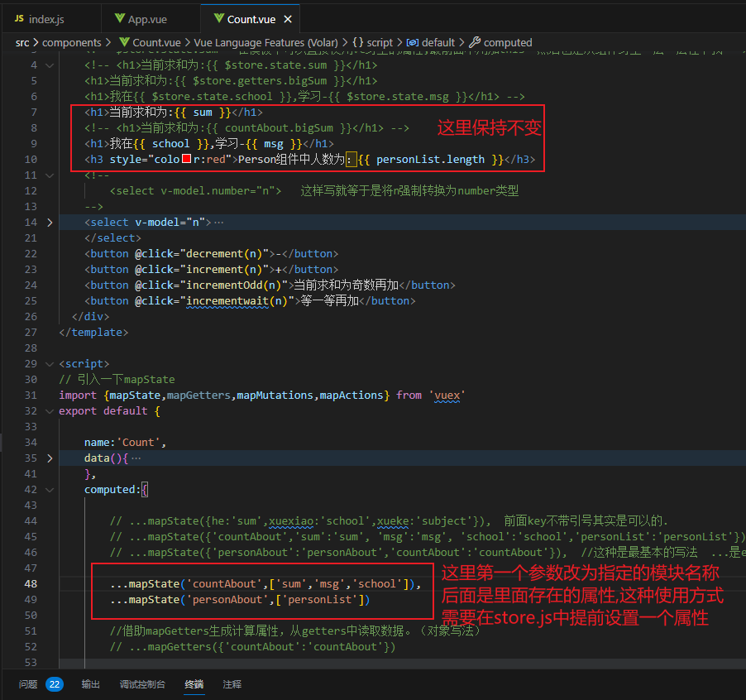Click line number 7 in gutter
This screenshot has height=700, width=746.
click(x=33, y=113)
